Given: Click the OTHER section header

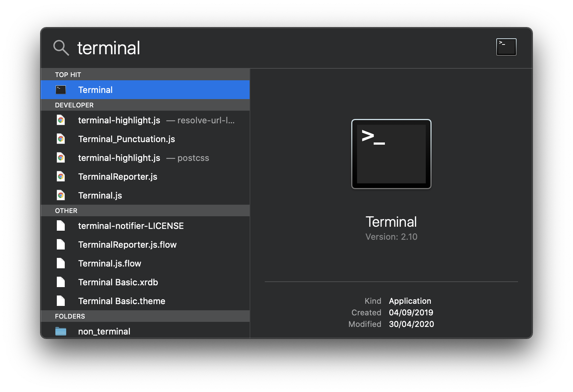Looking at the screenshot, I should [145, 210].
